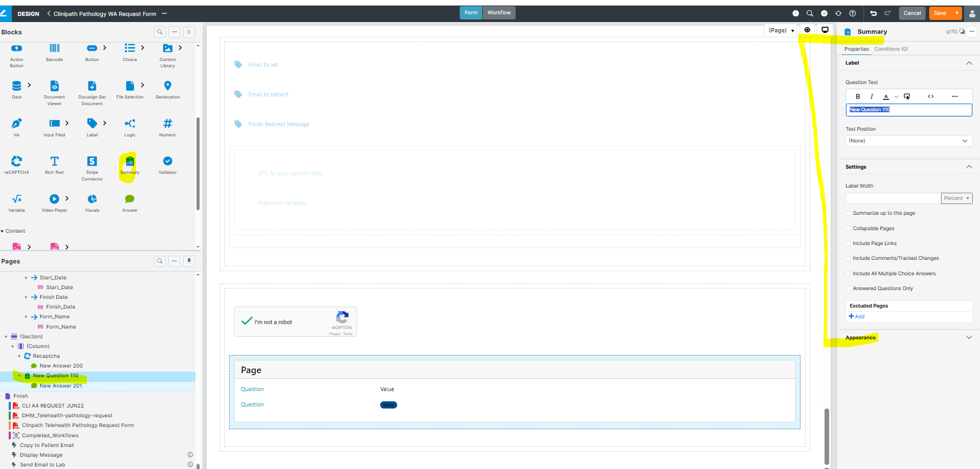Click the Stripe Connector block icon
This screenshot has width=980, height=469.
(x=92, y=161)
